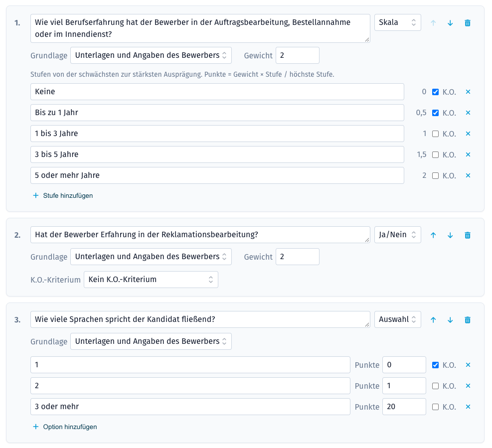Delete question 3 with the trash icon
The width and height of the screenshot is (492, 448).
tap(467, 320)
